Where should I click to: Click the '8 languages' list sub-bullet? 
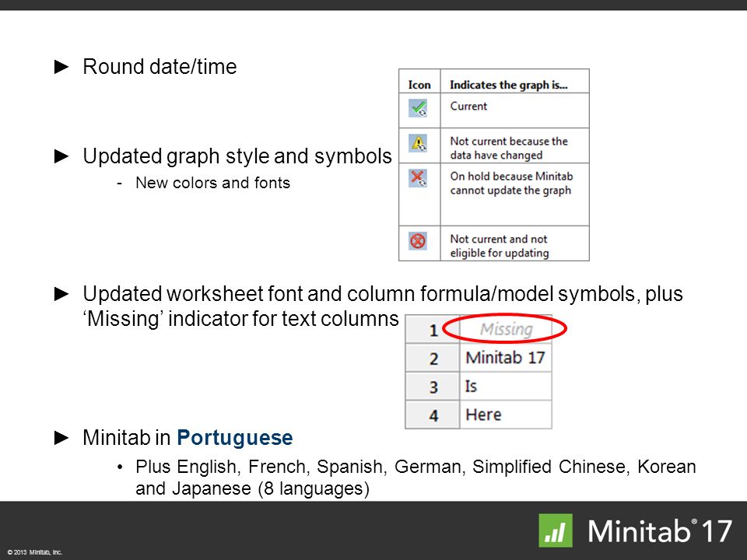[x=416, y=477]
